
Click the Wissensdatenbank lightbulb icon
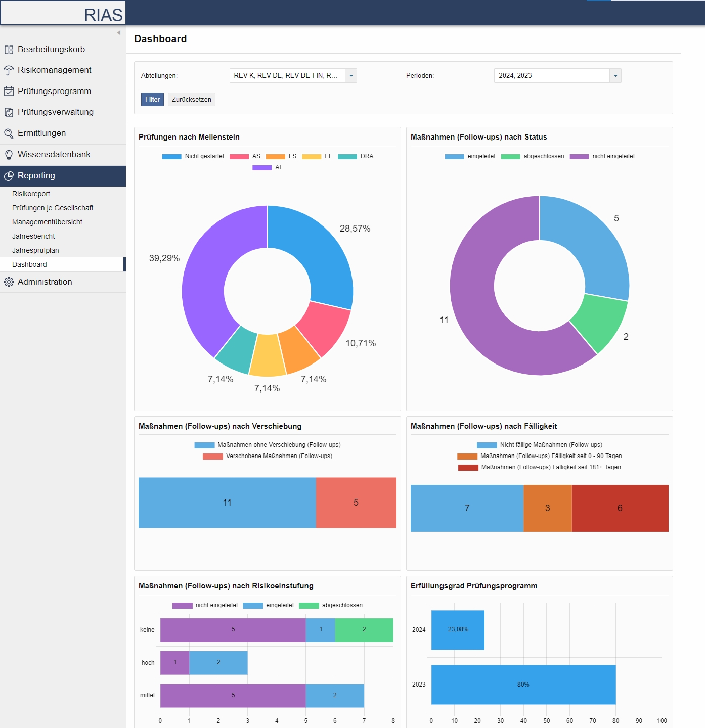pyautogui.click(x=9, y=155)
